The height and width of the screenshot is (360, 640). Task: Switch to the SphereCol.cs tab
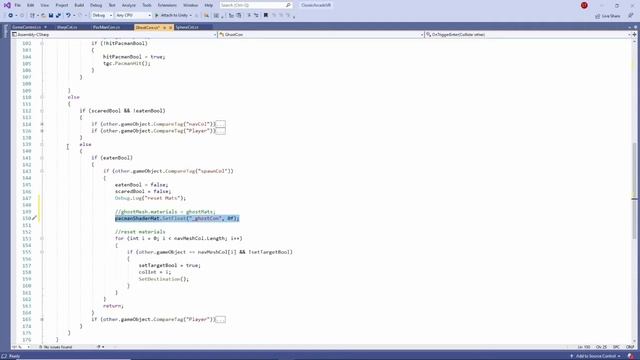[x=187, y=27]
